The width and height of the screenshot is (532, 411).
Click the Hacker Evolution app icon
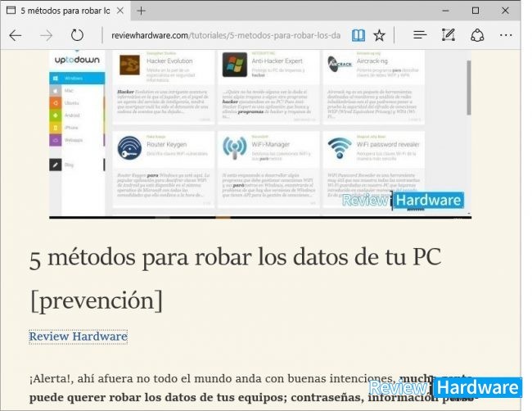pos(129,65)
